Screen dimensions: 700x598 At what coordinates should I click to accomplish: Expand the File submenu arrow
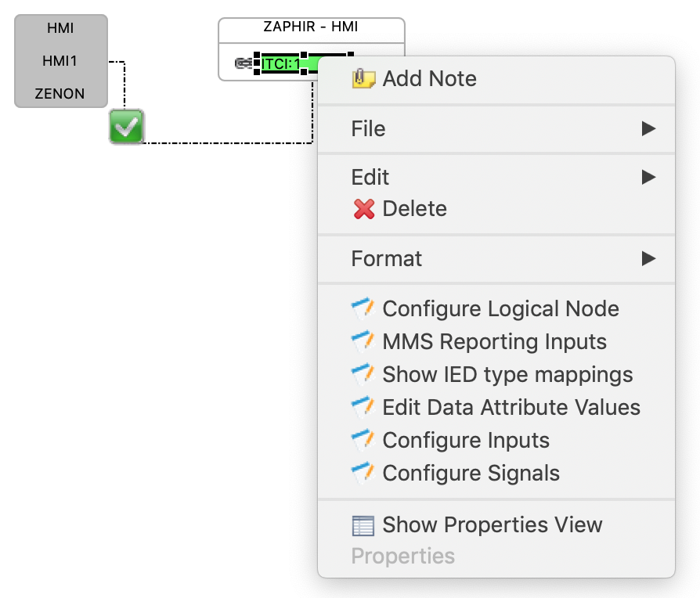point(648,128)
